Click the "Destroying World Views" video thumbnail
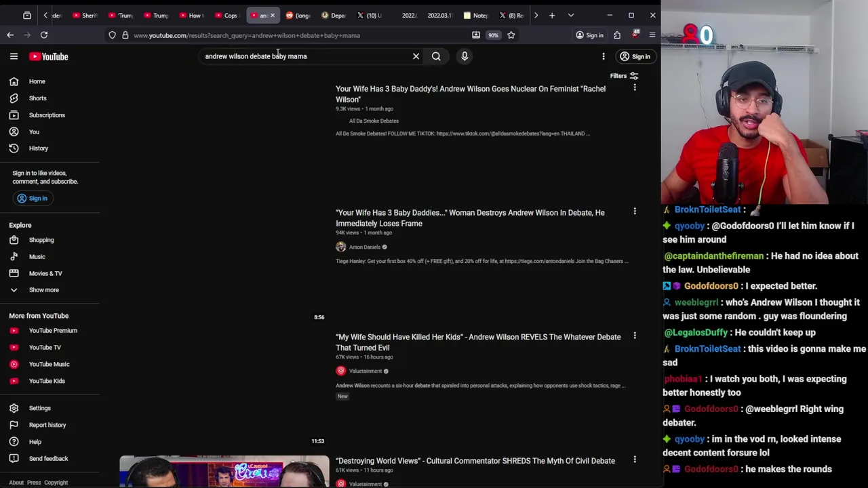Viewport: 868px width, 488px height. (224, 472)
